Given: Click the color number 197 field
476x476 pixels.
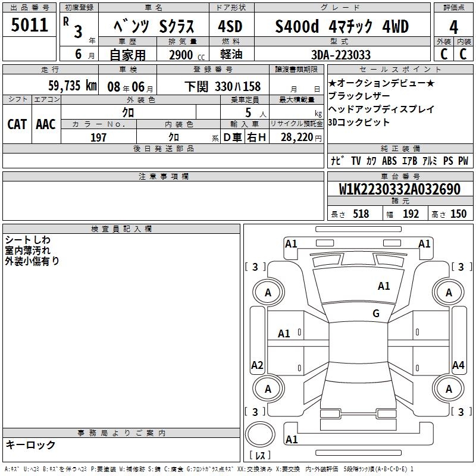Looking at the screenshot, I should (x=99, y=137).
